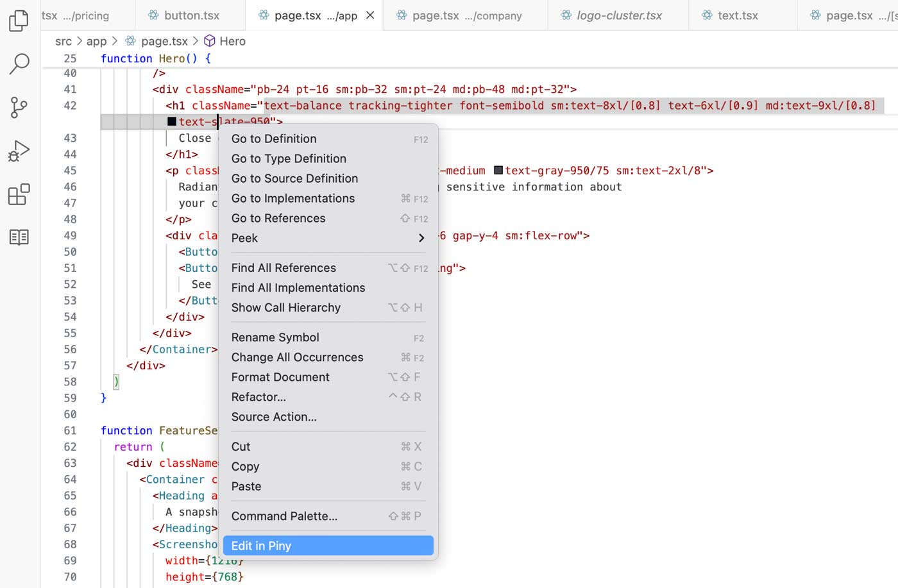Select Edit in Piny menu entry
This screenshot has width=898, height=588.
coord(328,546)
